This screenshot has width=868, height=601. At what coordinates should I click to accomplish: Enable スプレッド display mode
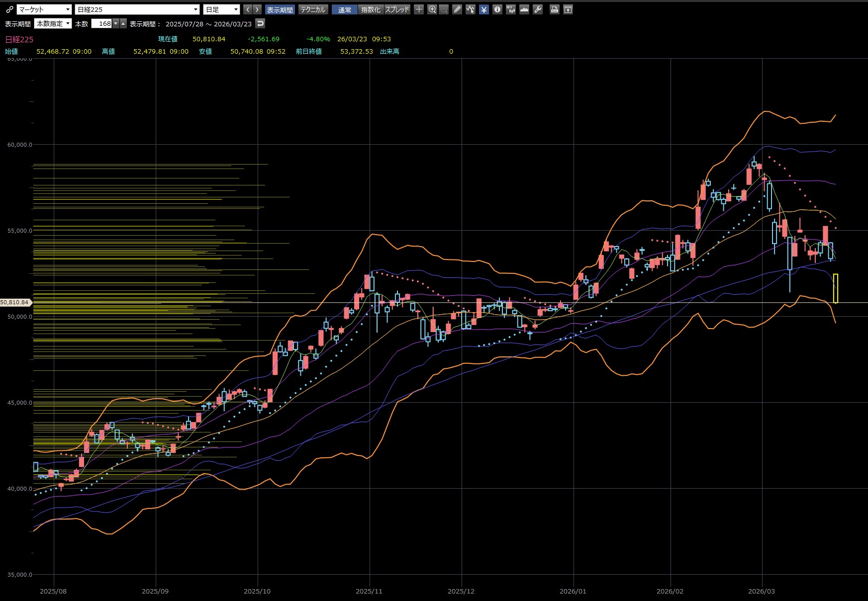point(397,9)
